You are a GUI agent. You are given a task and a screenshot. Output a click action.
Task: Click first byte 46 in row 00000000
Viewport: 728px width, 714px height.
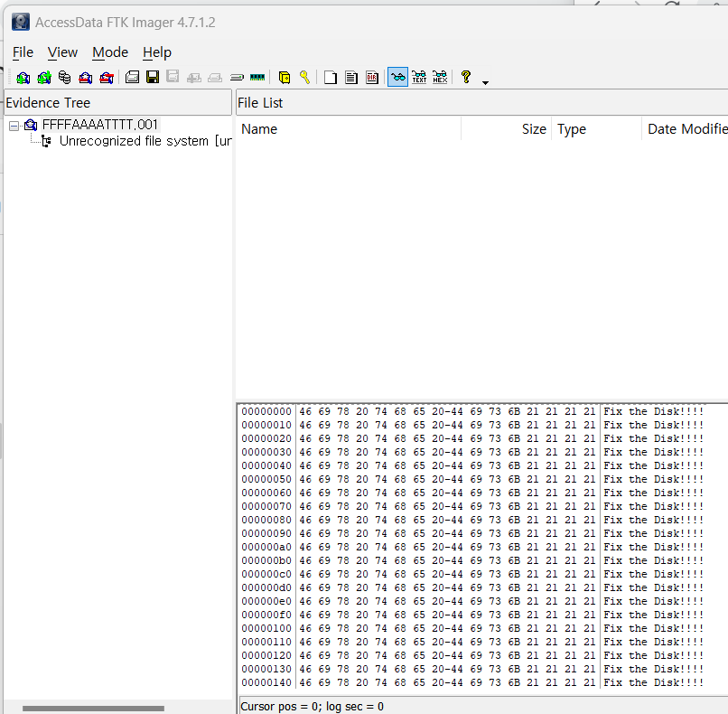[305, 411]
